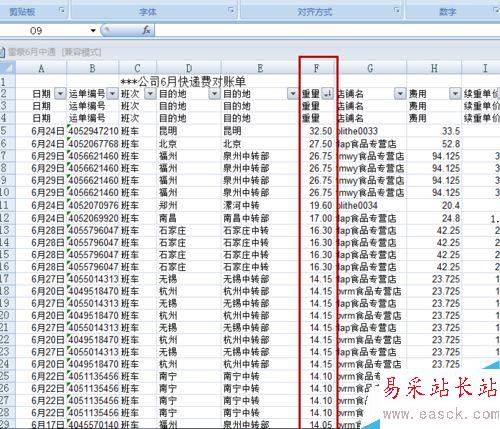The image size is (500, 429).
Task: Select column B header
Action: coord(93,68)
